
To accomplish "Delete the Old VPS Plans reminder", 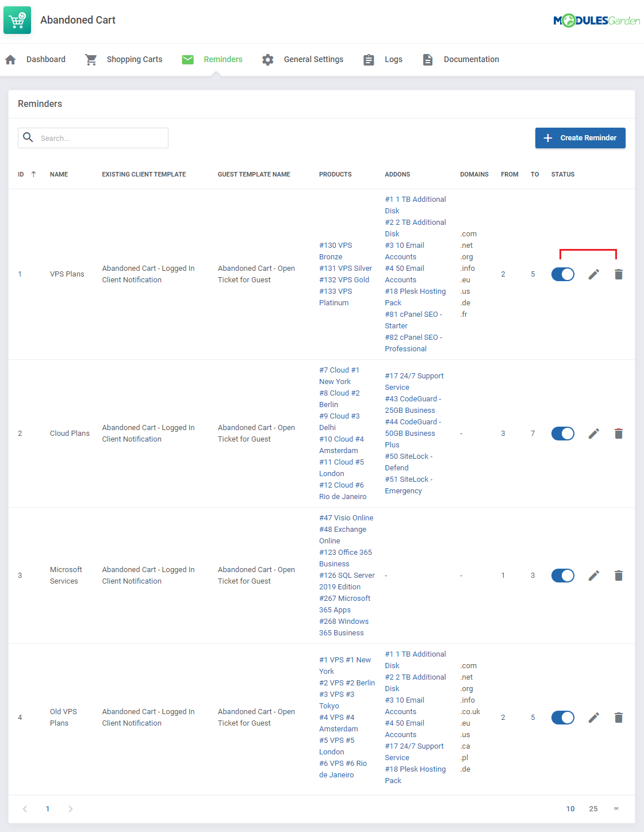I will click(619, 718).
